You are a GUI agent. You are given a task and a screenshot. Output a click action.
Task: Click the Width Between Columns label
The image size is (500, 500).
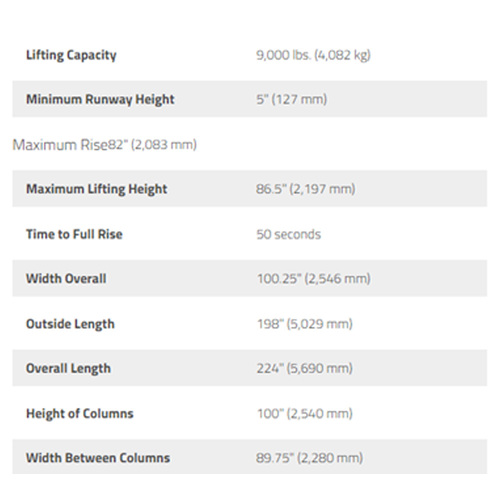pyautogui.click(x=98, y=458)
